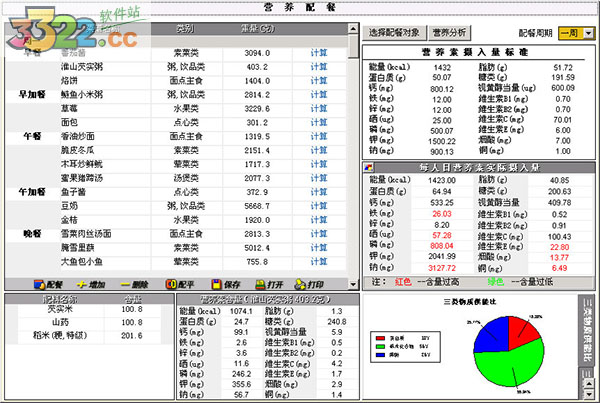Image resolution: width=600 pixels, height=403 pixels.
Task: Click the 早加餐 meal label
Action: [x=32, y=95]
